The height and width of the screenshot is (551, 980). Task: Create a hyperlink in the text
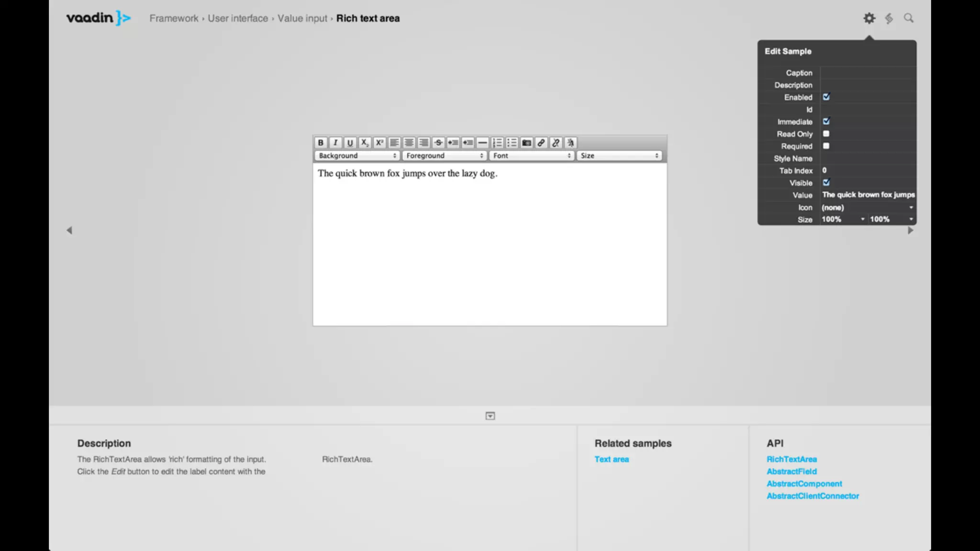(541, 143)
